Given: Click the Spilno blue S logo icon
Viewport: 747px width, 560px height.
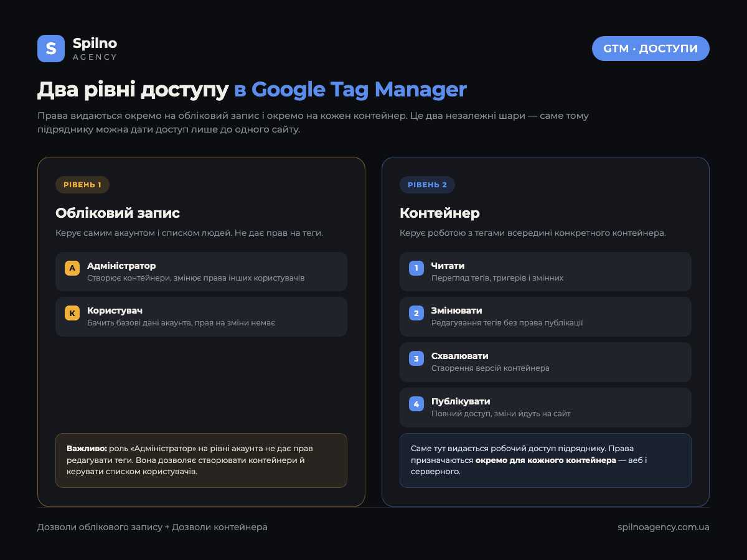Looking at the screenshot, I should [51, 49].
